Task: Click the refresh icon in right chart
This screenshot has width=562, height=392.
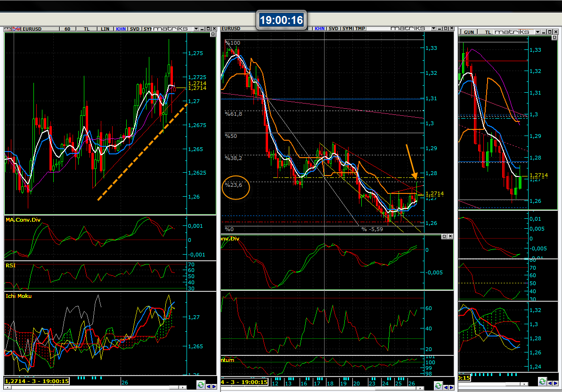Action: [x=543, y=382]
